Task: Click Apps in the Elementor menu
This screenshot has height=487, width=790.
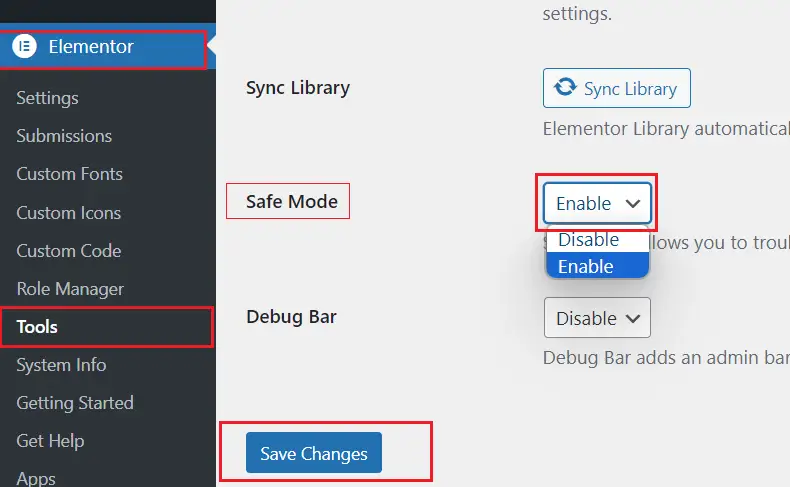Action: click(x=36, y=478)
